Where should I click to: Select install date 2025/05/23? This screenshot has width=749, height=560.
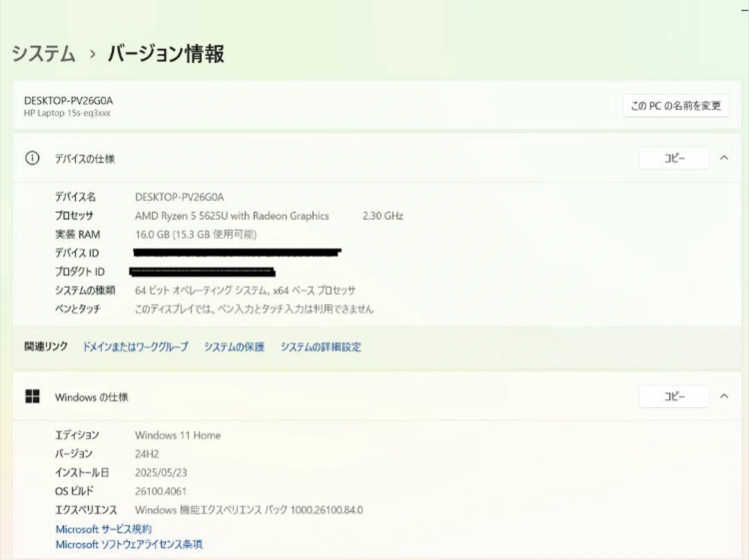[x=161, y=473]
